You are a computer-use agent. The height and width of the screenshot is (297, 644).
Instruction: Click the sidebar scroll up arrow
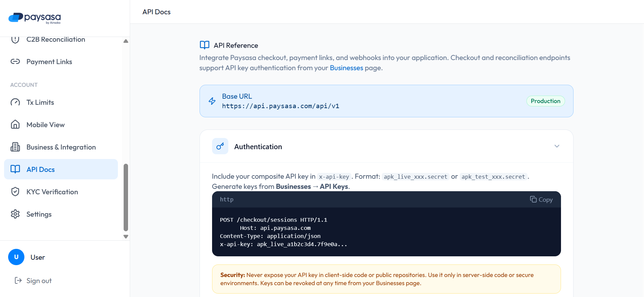click(126, 41)
